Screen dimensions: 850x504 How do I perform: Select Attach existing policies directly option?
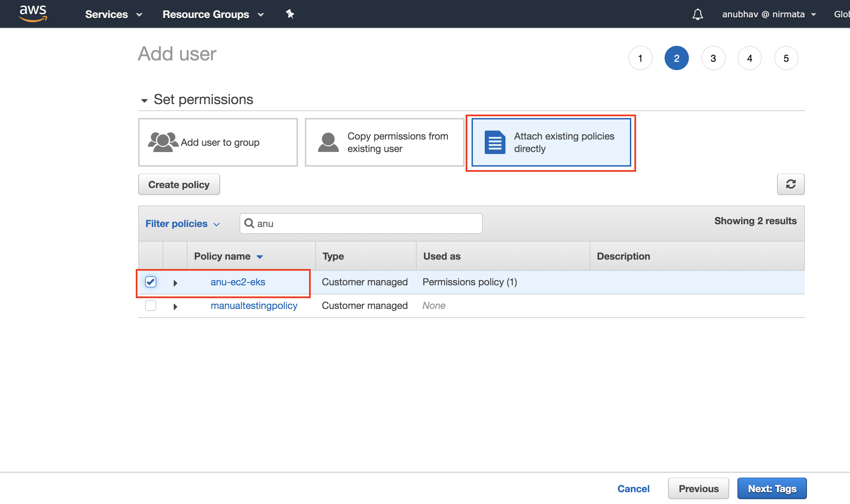pyautogui.click(x=551, y=142)
